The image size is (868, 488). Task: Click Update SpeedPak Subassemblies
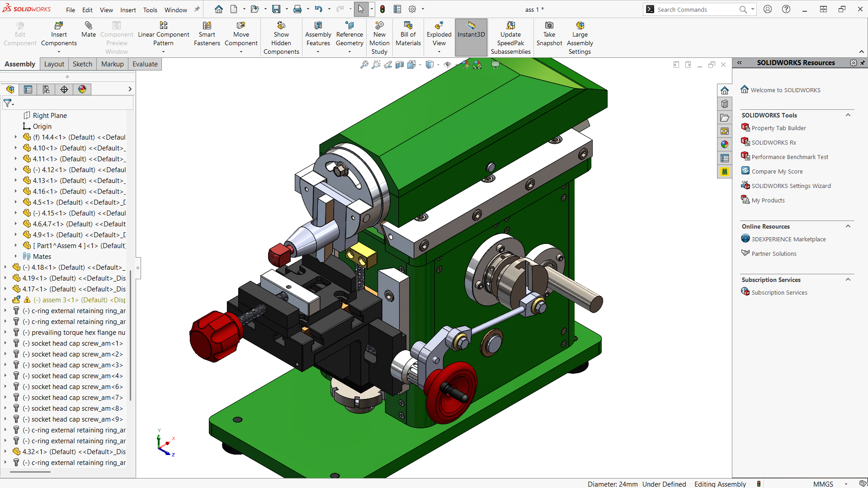click(511, 38)
